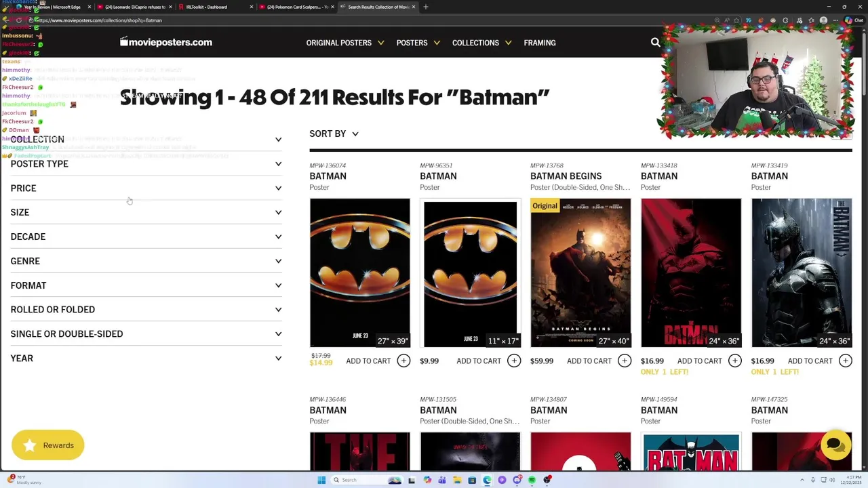Image resolution: width=868 pixels, height=488 pixels.
Task: Open the Batman Begins poster thumbnail
Action: [x=580, y=272]
